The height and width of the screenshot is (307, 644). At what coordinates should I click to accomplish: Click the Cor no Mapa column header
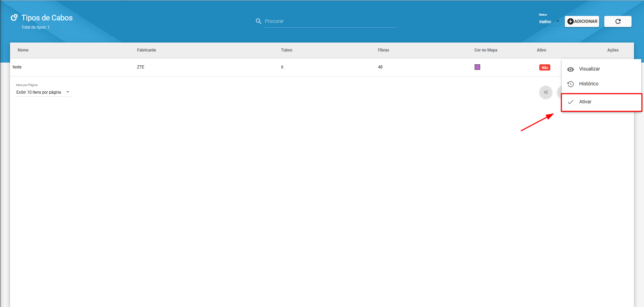(486, 50)
